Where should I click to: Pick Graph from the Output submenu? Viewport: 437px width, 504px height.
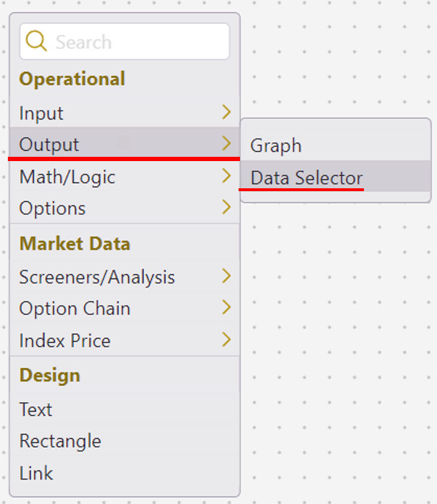tap(276, 146)
